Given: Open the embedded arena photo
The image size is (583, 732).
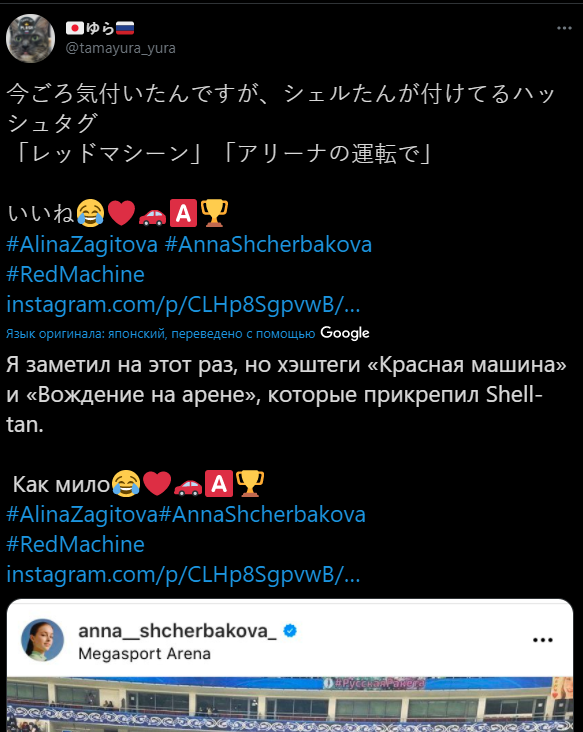Looking at the screenshot, I should (x=290, y=704).
